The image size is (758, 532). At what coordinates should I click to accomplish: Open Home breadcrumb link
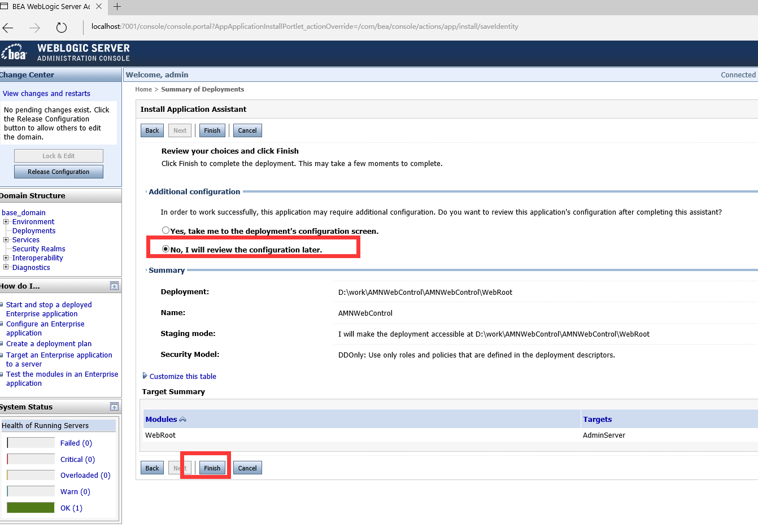pos(143,89)
